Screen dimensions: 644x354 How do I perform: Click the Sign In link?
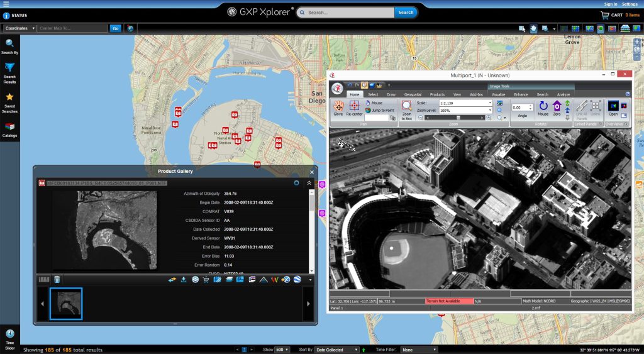[610, 4]
